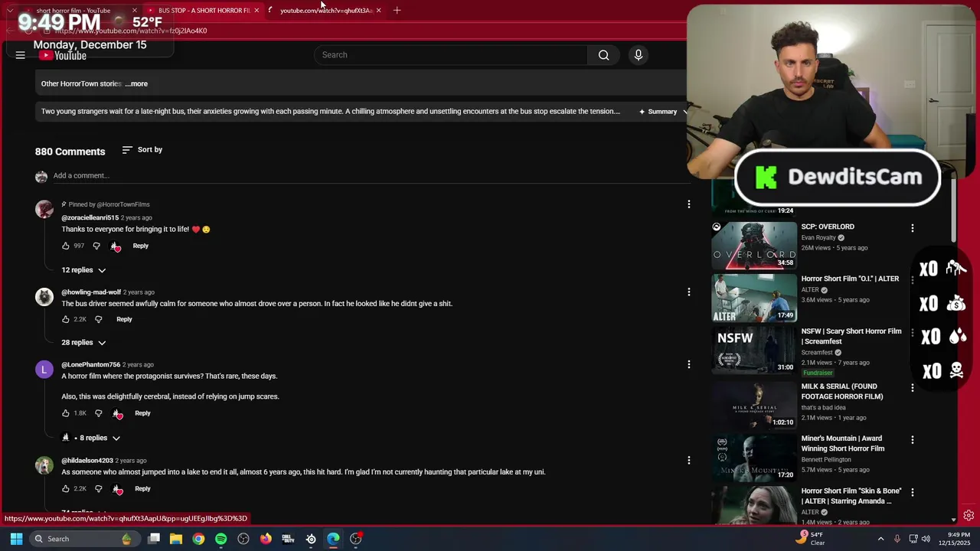
Task: Open options for the hildaelson4203 comment
Action: (x=688, y=460)
